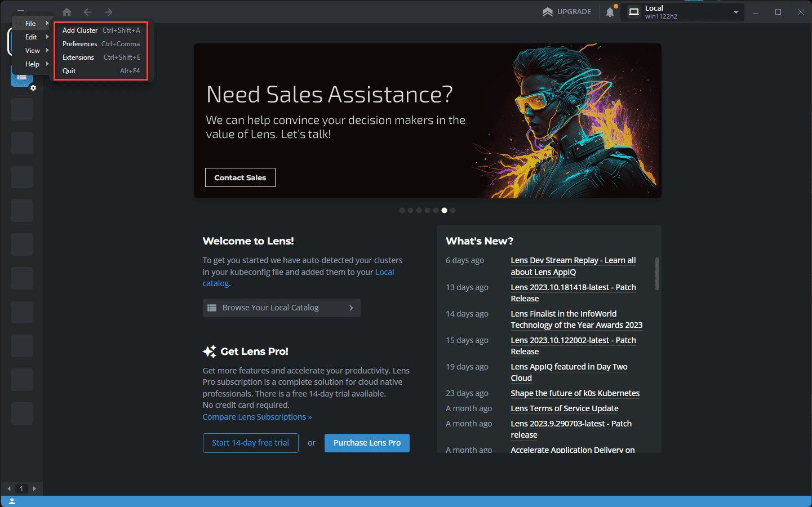Click the "15 days ago" timestamp
The height and width of the screenshot is (507, 812).
(467, 340)
